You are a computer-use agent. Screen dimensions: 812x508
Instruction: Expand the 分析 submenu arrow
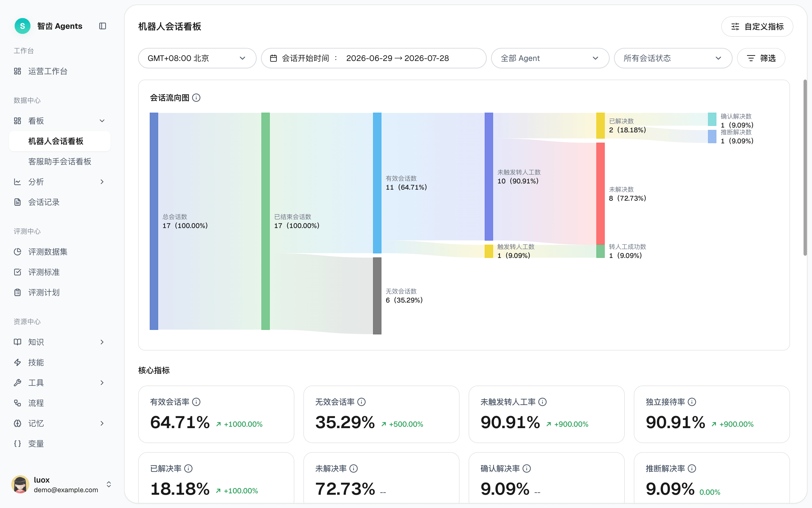102,182
